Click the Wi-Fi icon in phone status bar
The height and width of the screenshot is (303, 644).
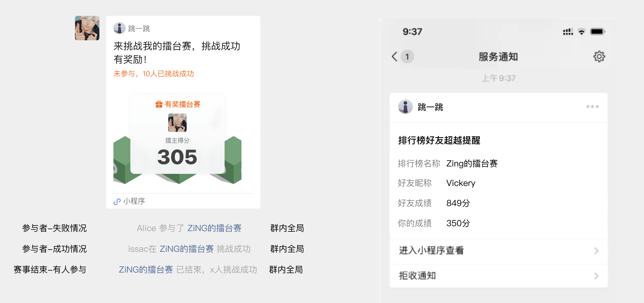581,32
